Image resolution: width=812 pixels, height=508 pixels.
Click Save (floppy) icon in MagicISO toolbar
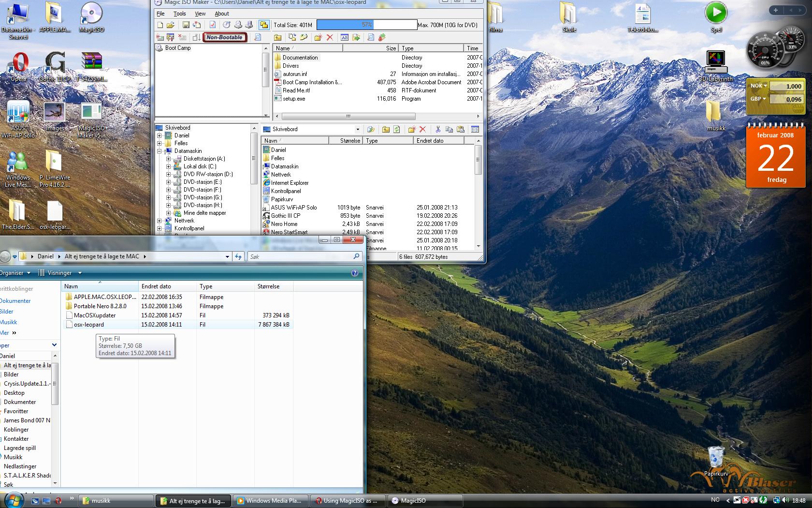(186, 25)
